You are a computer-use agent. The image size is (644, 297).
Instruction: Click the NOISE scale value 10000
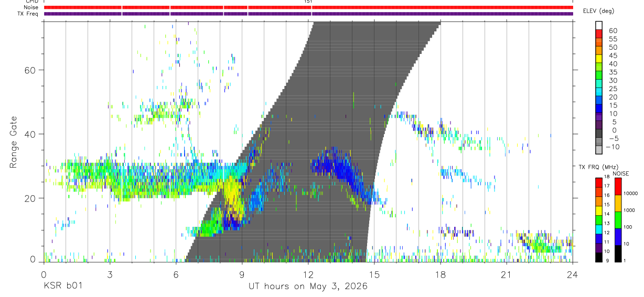coord(631,193)
